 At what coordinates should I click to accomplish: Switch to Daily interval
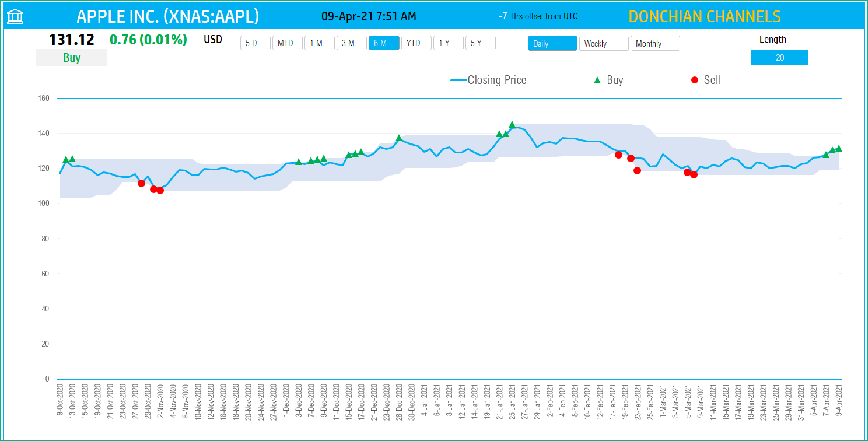552,43
